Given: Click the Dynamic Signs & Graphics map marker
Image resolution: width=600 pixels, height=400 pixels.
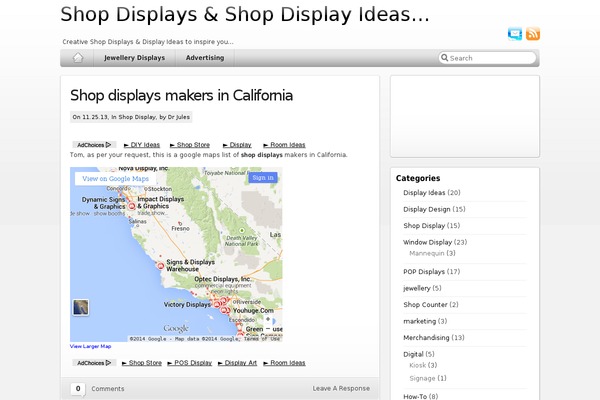Looking at the screenshot, I should coord(132,206).
